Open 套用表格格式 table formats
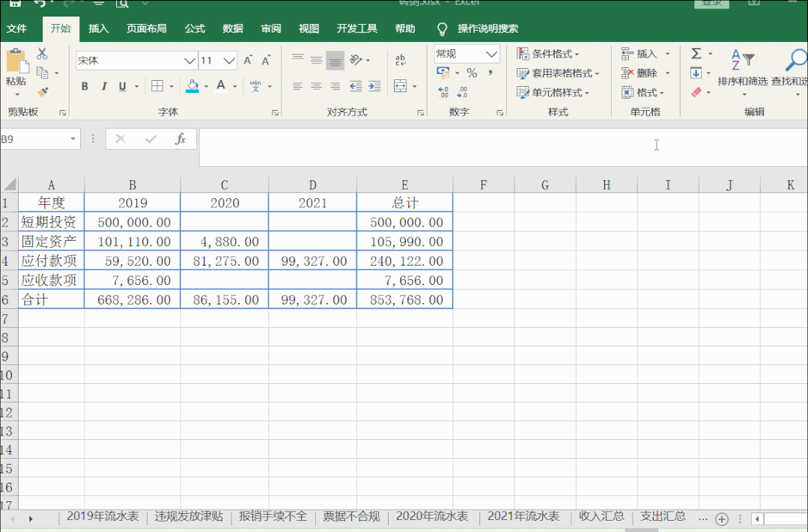This screenshot has width=808, height=532. (558, 73)
